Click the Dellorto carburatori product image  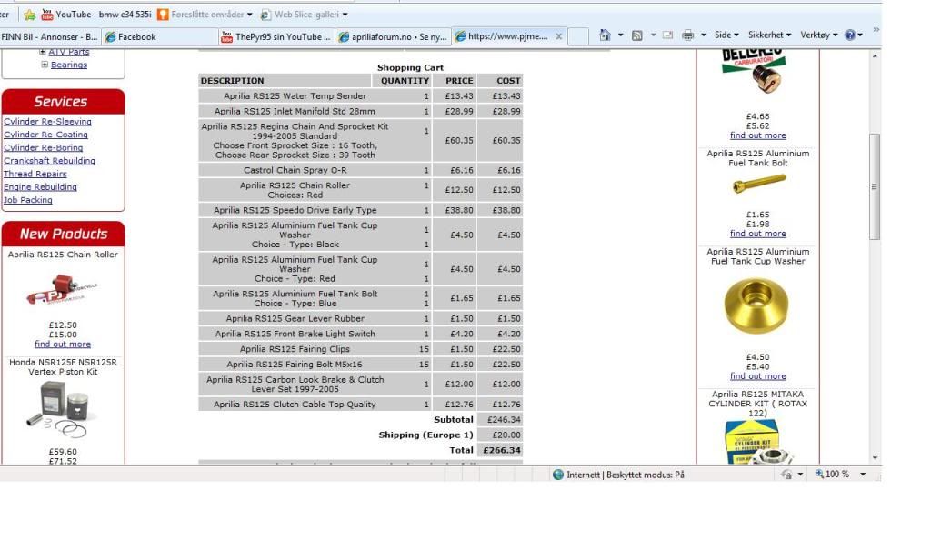754,73
